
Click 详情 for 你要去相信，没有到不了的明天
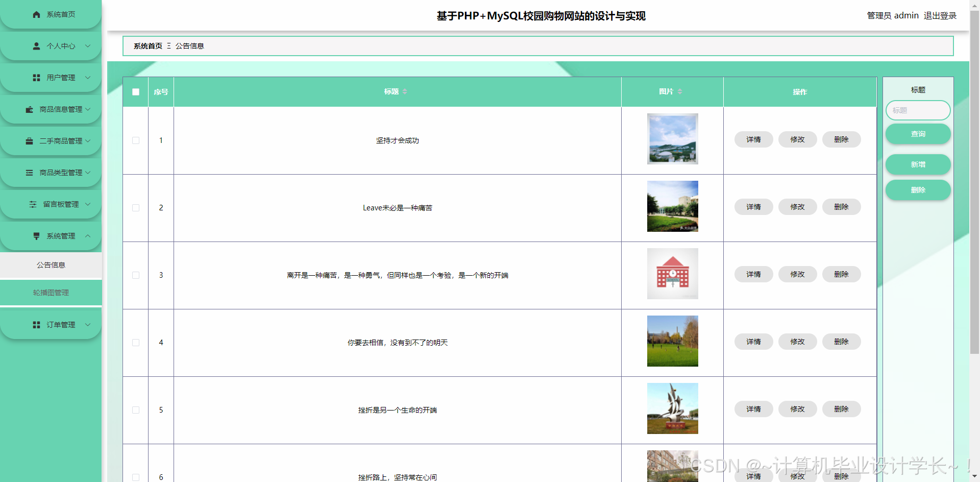(753, 342)
